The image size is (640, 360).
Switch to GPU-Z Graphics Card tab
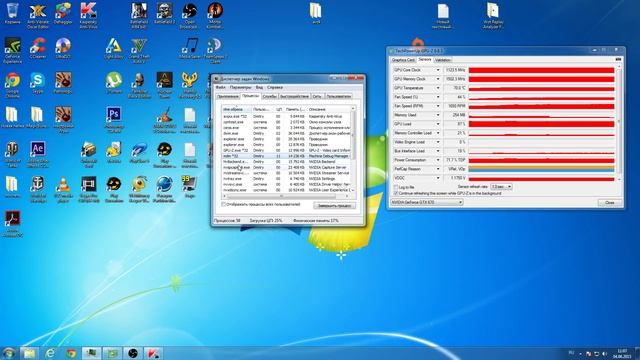coord(403,60)
